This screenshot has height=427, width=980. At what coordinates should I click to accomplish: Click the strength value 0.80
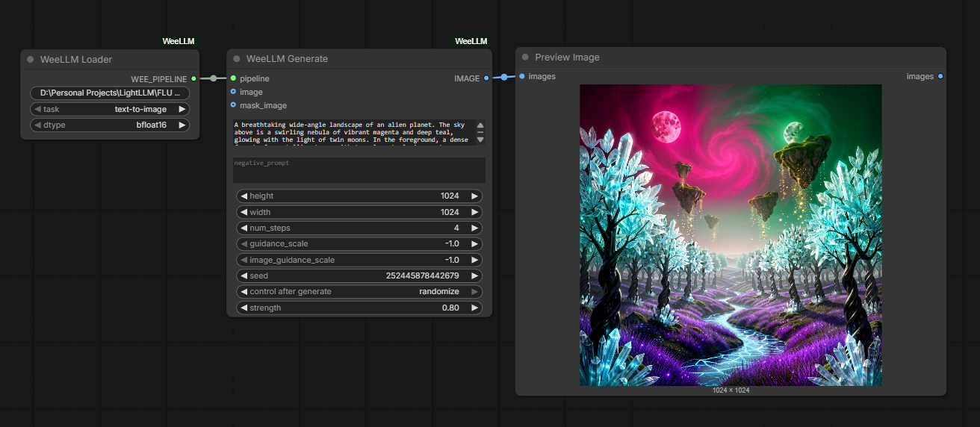[450, 308]
